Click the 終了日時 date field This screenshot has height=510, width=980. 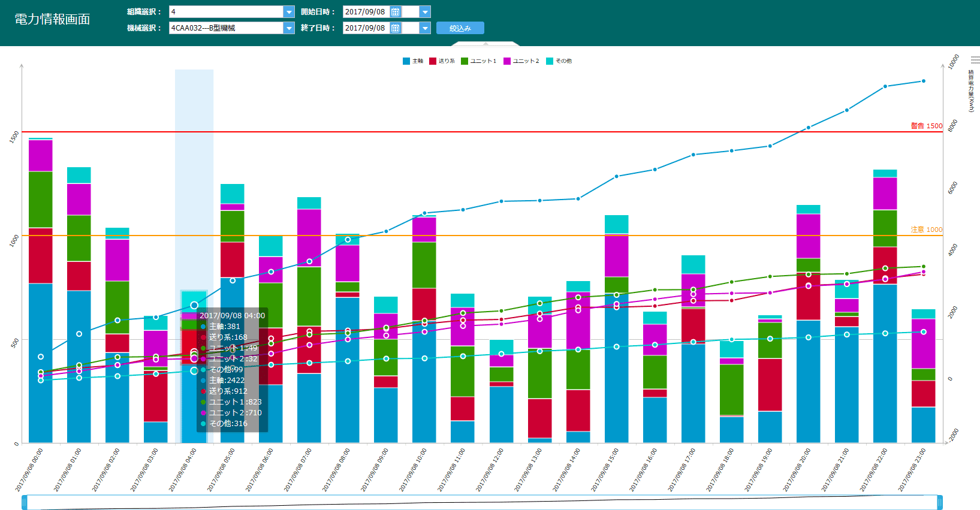pos(366,28)
